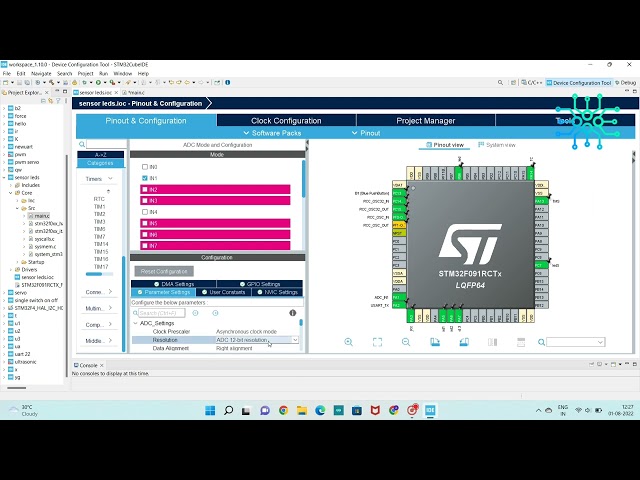The image size is (640, 480).
Task: Fit the chip to the view
Action: coord(377,342)
